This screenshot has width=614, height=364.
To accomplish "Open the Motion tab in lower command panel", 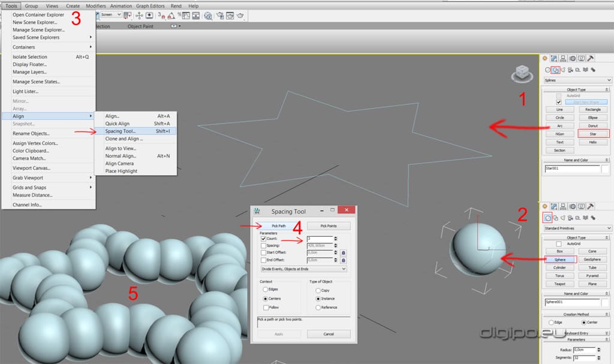I will (x=573, y=206).
